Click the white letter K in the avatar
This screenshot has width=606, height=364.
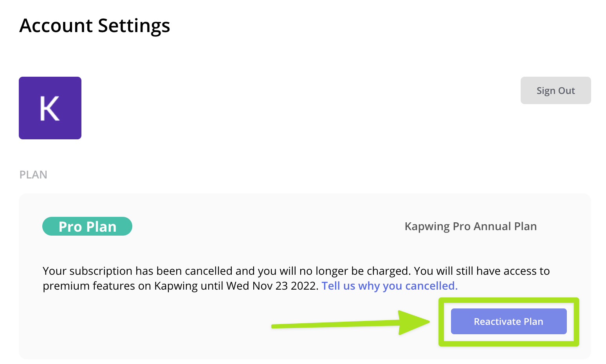tap(50, 108)
